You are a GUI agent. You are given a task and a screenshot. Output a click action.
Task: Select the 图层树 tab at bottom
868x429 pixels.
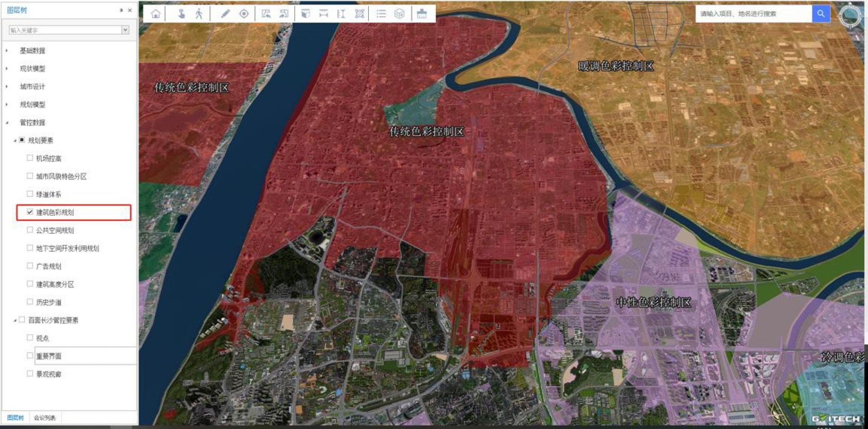point(15,418)
